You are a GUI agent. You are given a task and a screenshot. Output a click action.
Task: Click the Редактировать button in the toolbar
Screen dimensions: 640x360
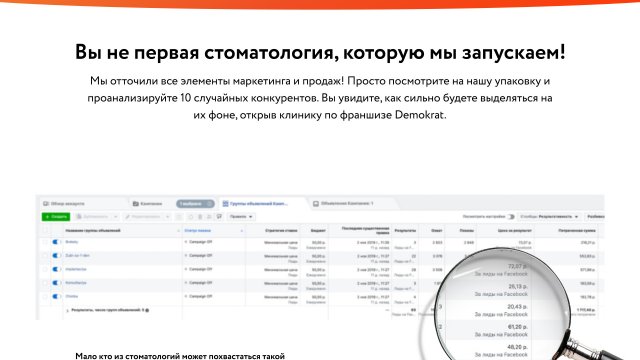pos(143,216)
